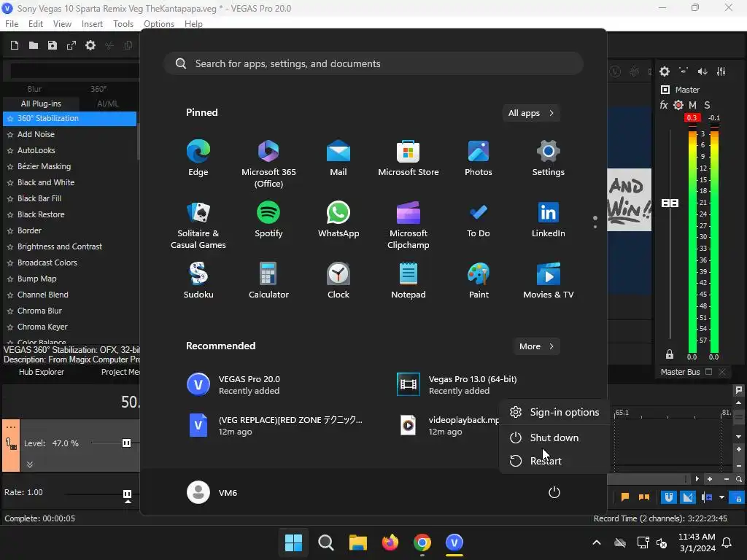Open the Edit menu
Image resolution: width=747 pixels, height=560 pixels.
pos(36,24)
